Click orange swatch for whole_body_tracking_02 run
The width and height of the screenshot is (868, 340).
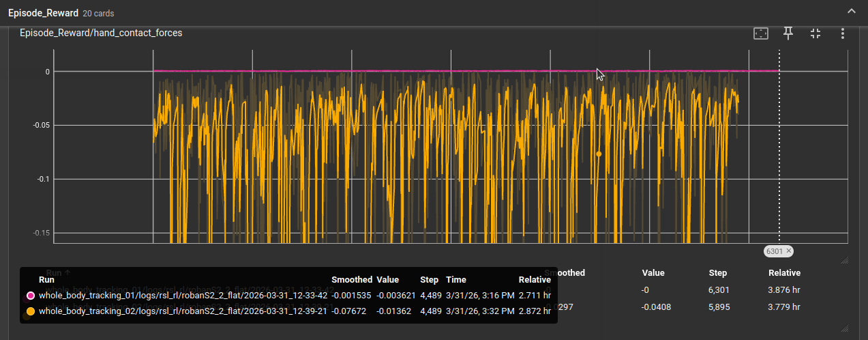pyautogui.click(x=30, y=311)
